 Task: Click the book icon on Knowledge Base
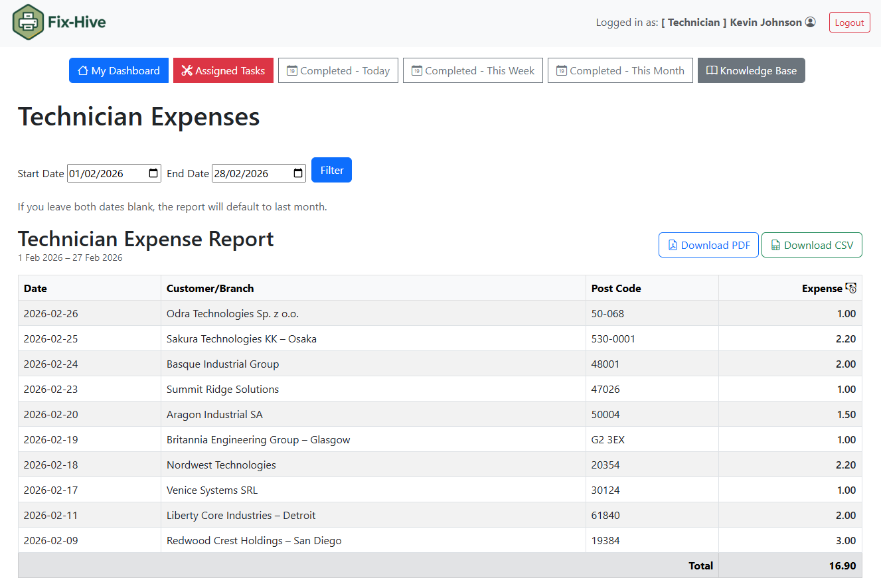[x=712, y=70]
